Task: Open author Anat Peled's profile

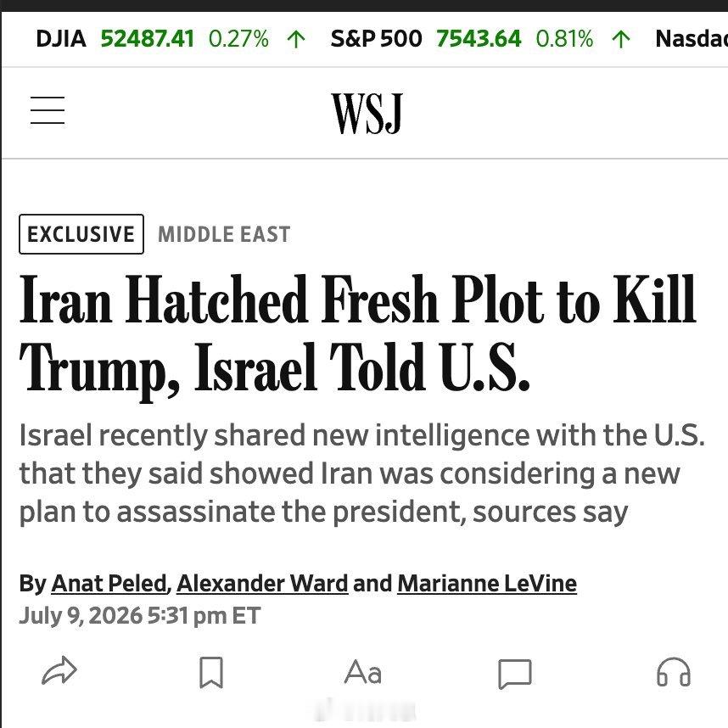Action: click(109, 583)
